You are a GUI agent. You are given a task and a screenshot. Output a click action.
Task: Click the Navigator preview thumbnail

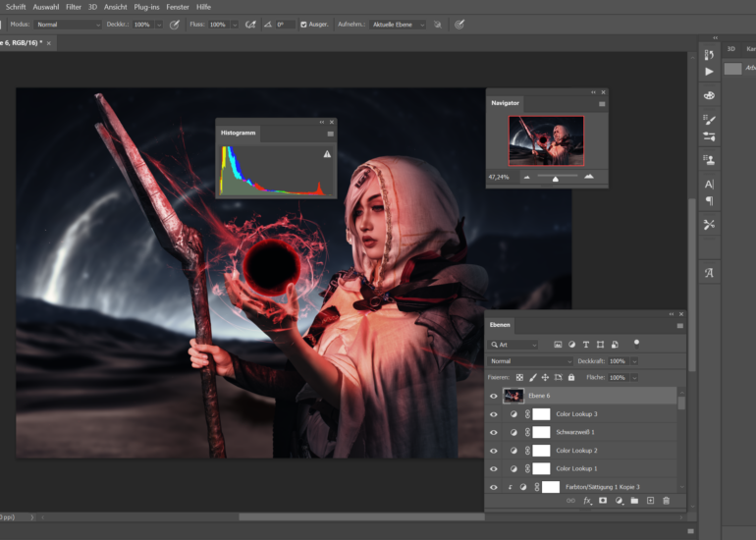click(x=546, y=140)
